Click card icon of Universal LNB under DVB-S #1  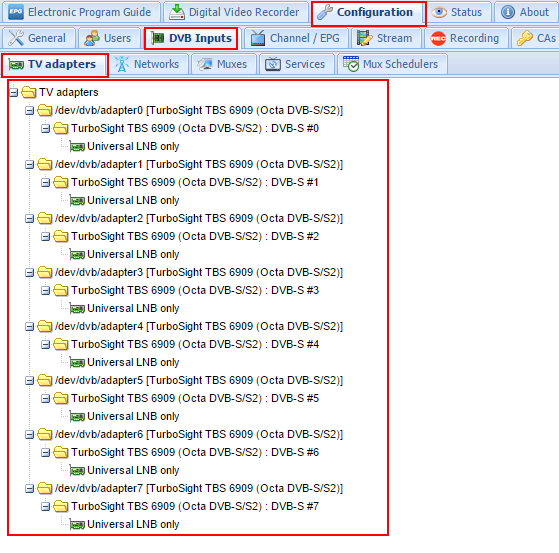coord(77,201)
